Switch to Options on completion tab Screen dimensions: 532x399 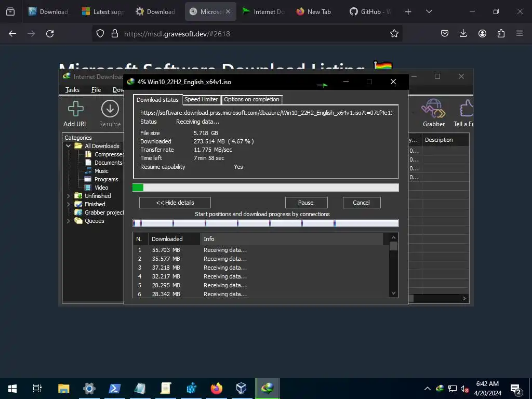[251, 99]
